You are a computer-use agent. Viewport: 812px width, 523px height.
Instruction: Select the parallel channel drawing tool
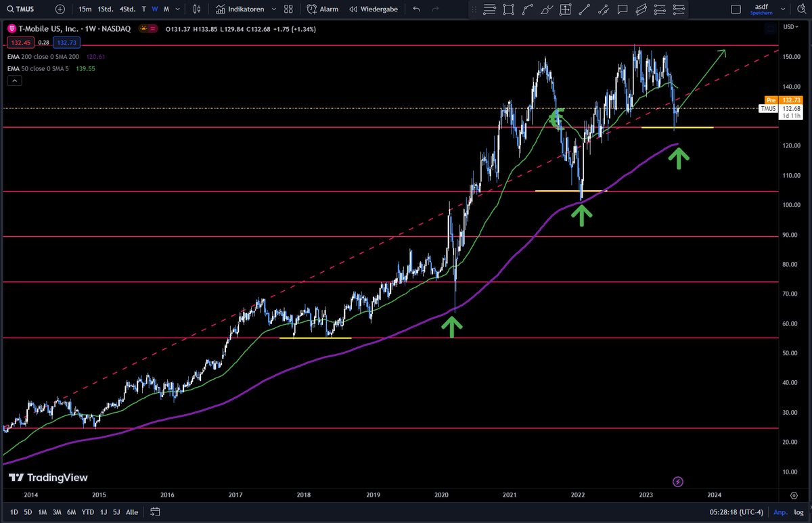(641, 9)
